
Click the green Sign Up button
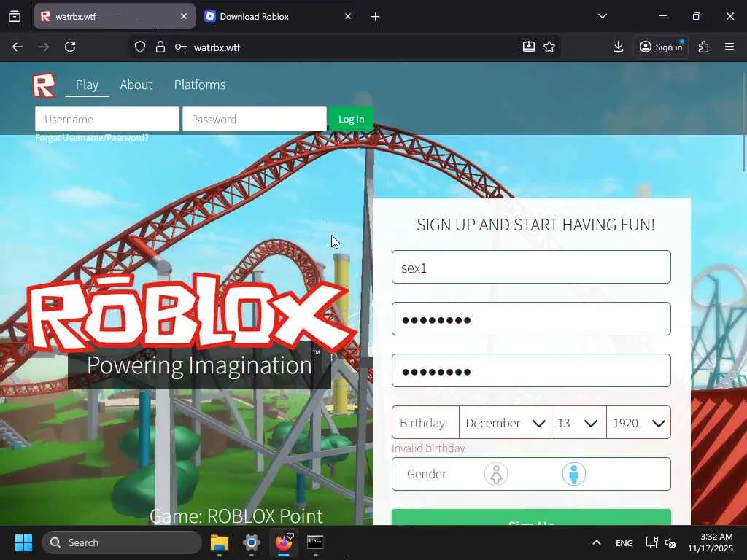pyautogui.click(x=531, y=518)
